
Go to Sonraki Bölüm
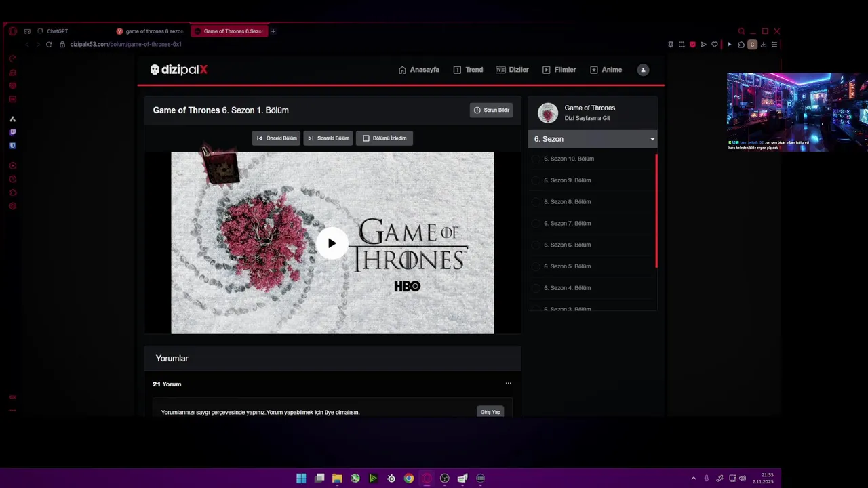328,138
